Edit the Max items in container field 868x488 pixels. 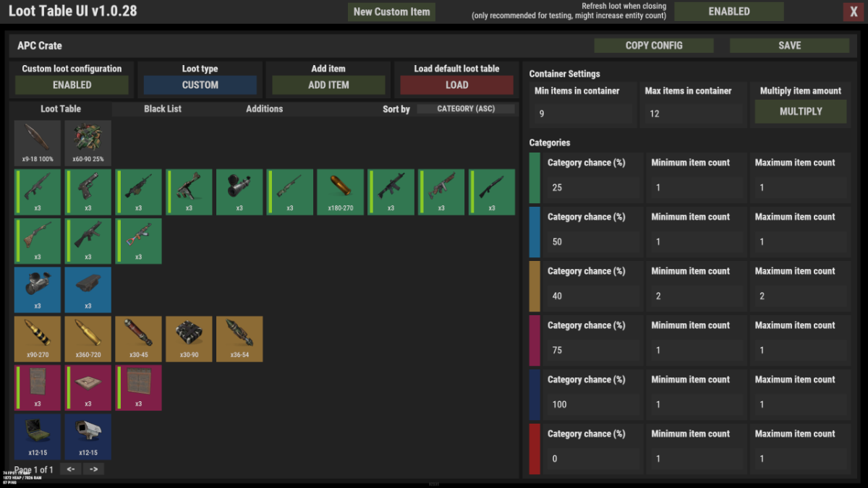692,114
